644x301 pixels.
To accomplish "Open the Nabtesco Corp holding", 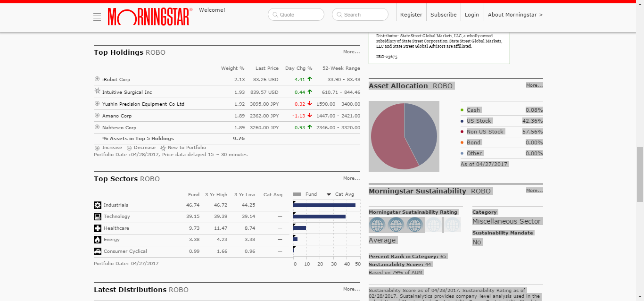I will [x=119, y=127].
